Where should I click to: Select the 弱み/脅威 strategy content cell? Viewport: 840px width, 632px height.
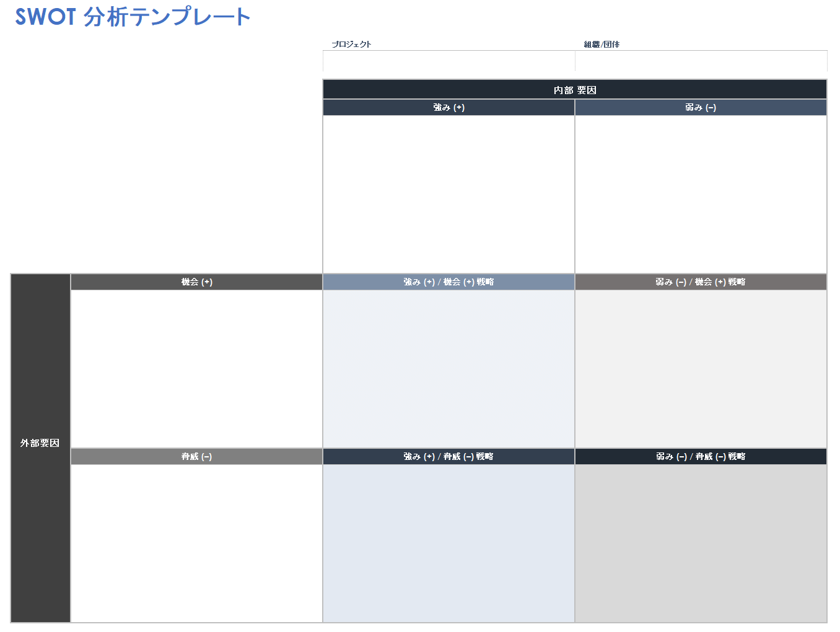coord(701,543)
